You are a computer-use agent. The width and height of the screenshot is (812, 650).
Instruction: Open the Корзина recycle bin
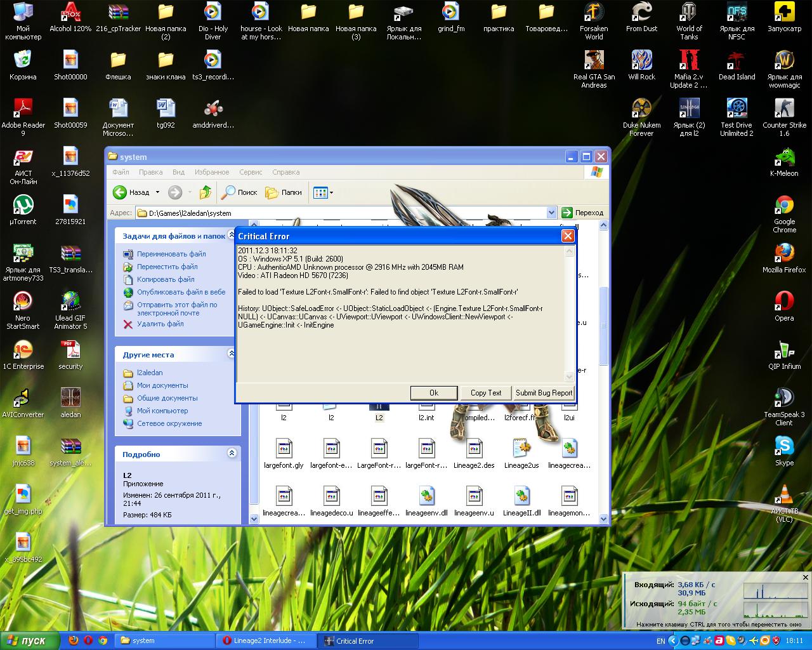pyautogui.click(x=23, y=65)
